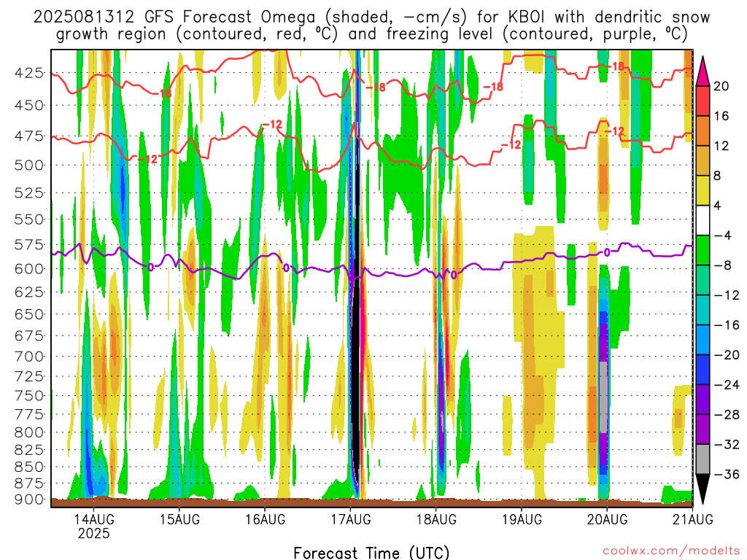The image size is (747, 560).
Task: Select the 500 pressure level axis label
Action: 29,166
